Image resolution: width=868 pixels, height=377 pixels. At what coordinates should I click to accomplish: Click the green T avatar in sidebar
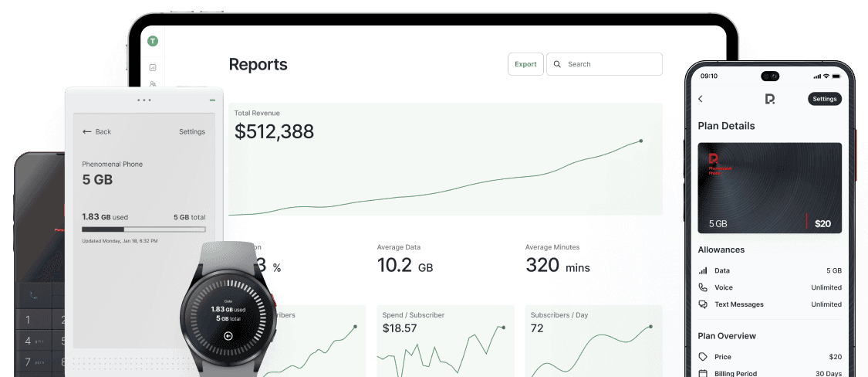click(x=153, y=41)
